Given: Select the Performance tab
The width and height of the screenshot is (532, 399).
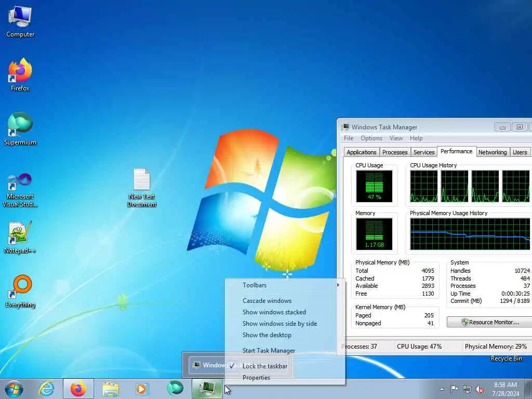Looking at the screenshot, I should click(x=456, y=151).
